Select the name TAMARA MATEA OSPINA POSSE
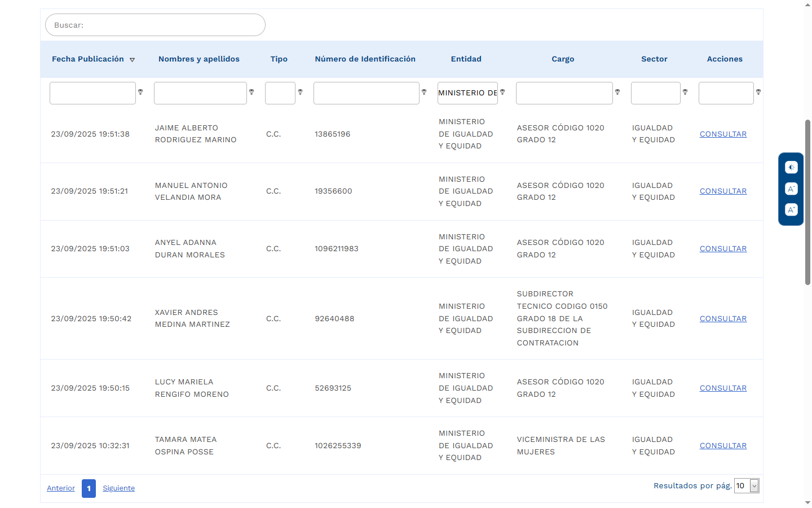This screenshot has height=508, width=812. coord(186,445)
